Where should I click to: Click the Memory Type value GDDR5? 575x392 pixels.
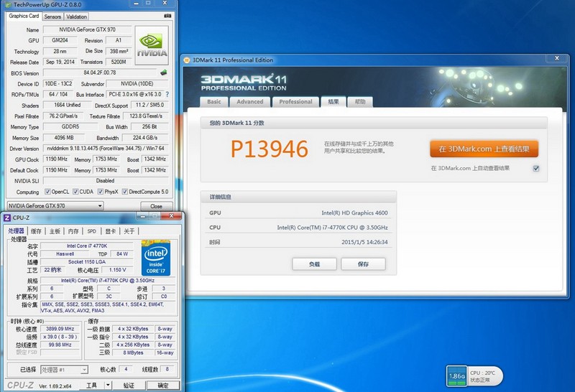70,127
